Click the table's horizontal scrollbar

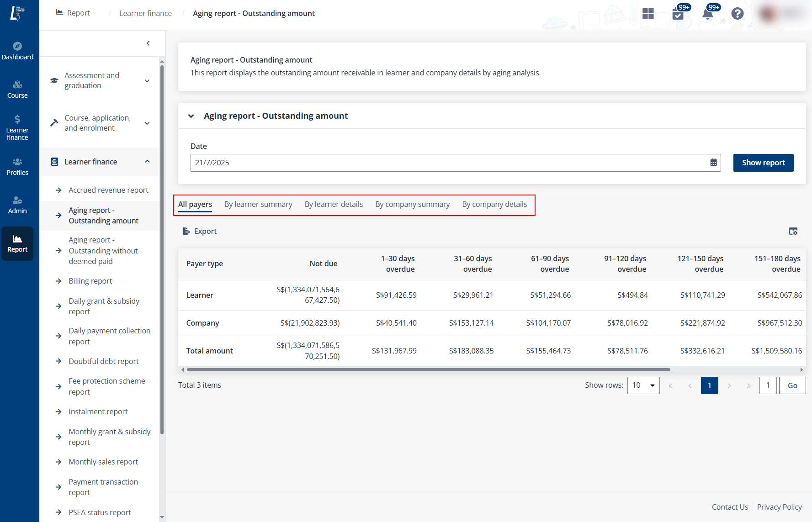tap(428, 369)
